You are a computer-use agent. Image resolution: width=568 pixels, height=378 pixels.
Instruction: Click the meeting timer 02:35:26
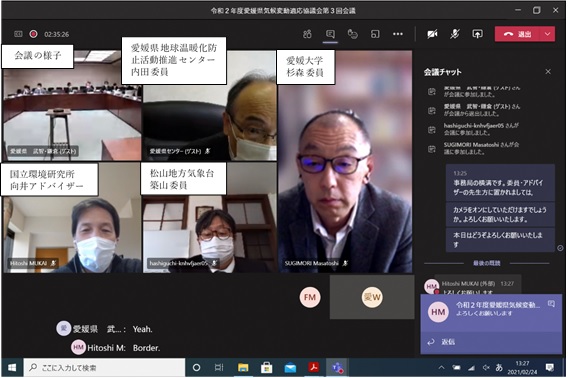point(57,34)
